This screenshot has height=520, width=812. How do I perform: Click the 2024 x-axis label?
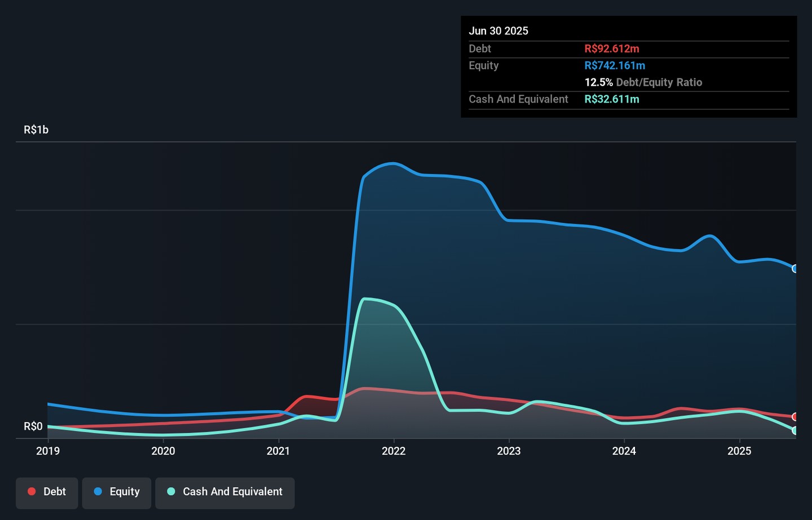click(x=624, y=451)
